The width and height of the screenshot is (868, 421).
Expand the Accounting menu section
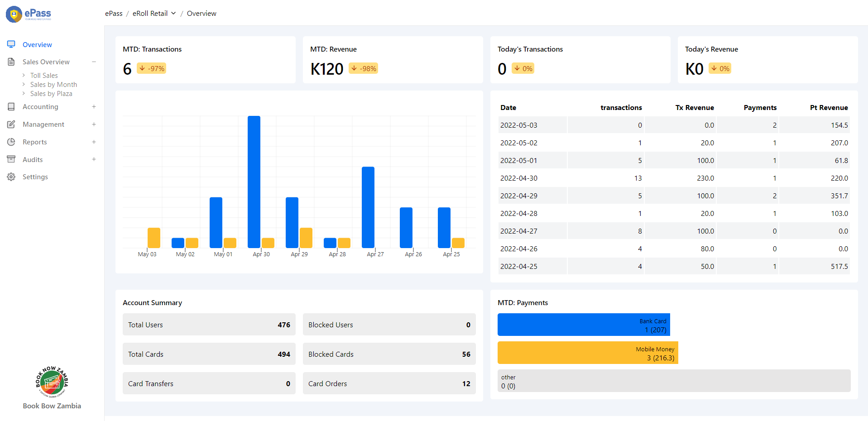coord(94,107)
